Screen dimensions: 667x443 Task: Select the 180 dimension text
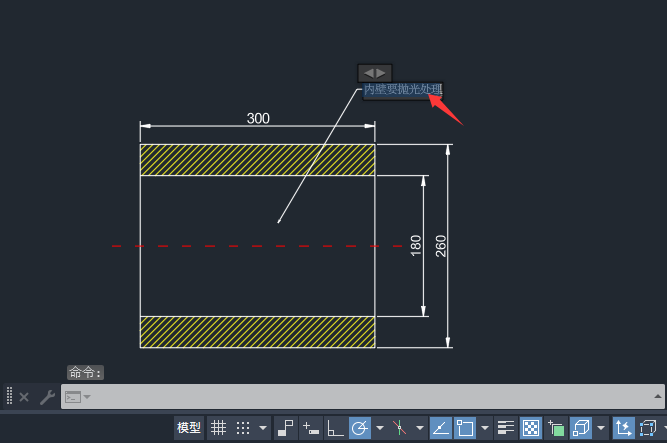coord(416,246)
